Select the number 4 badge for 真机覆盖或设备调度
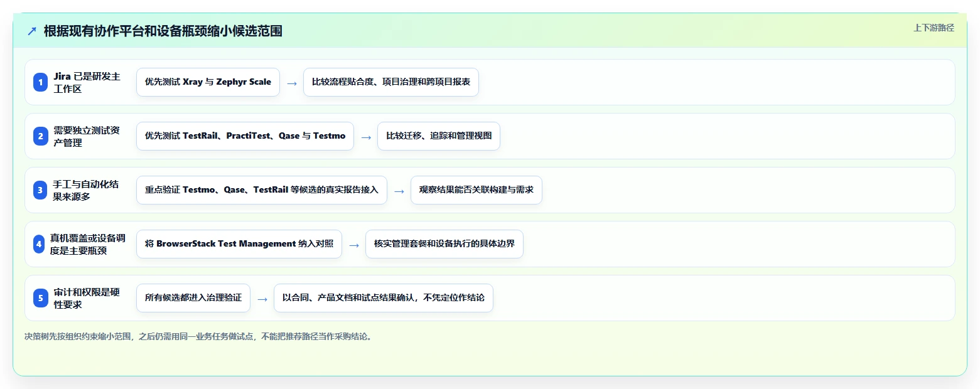The image size is (980, 389). coord(39,244)
